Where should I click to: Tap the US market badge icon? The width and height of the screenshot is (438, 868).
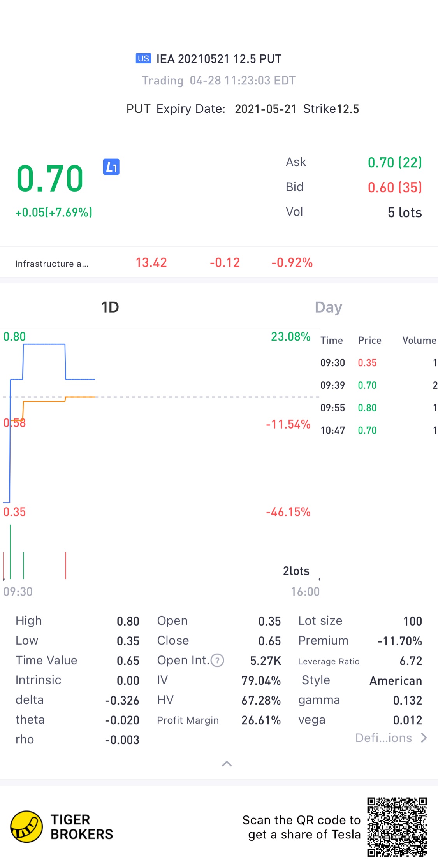point(143,59)
